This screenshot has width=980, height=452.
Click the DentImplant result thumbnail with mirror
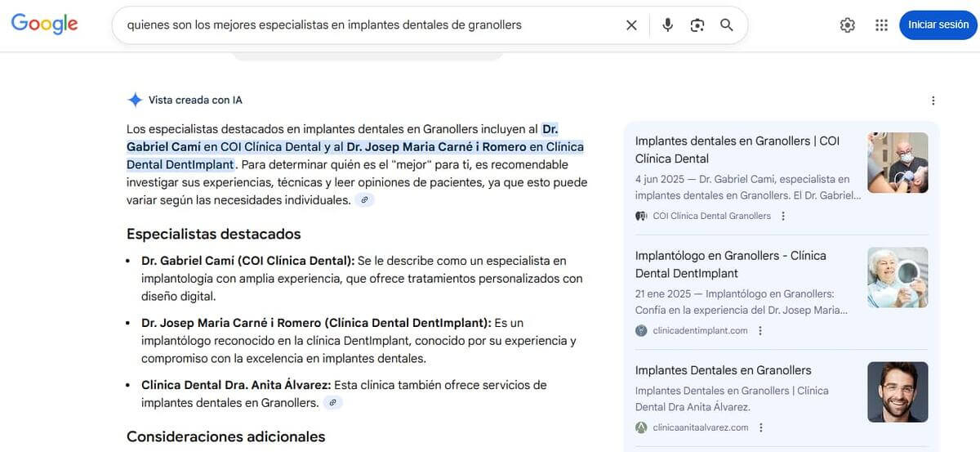point(898,277)
